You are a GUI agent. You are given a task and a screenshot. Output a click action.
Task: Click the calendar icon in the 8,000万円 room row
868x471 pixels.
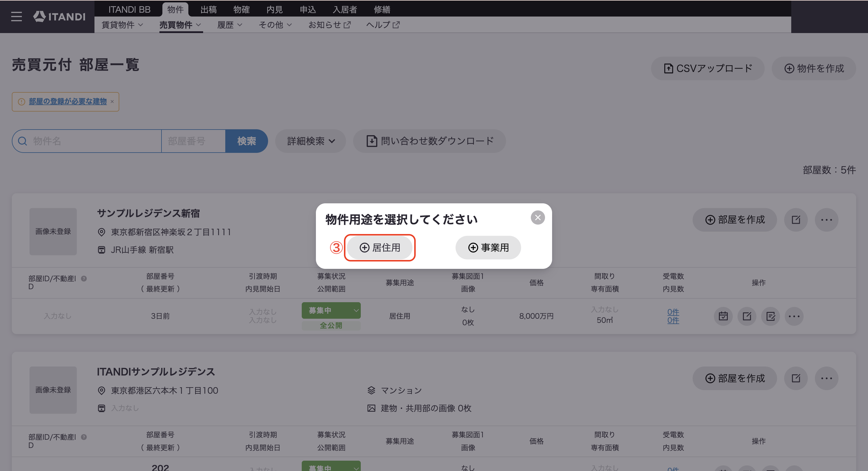coord(723,316)
